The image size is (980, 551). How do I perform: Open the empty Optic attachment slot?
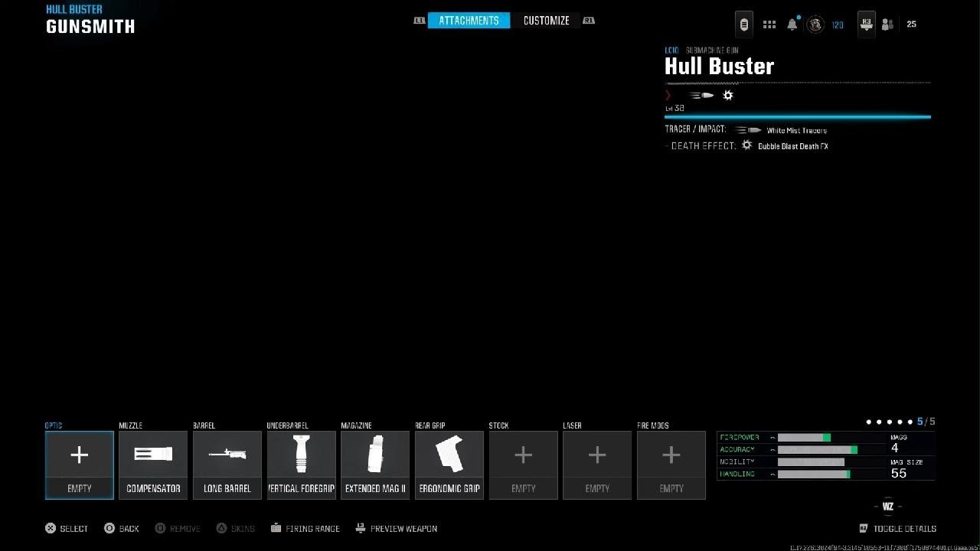(80, 465)
